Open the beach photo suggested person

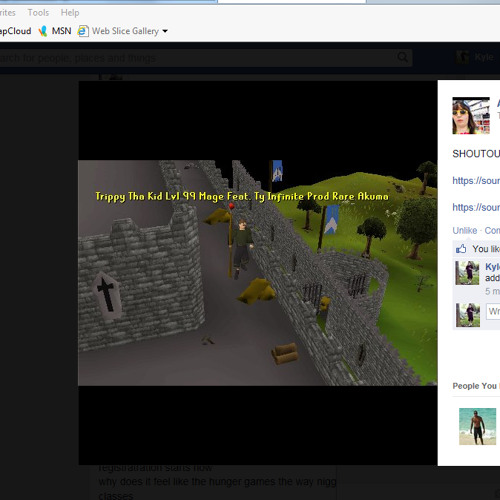477,426
